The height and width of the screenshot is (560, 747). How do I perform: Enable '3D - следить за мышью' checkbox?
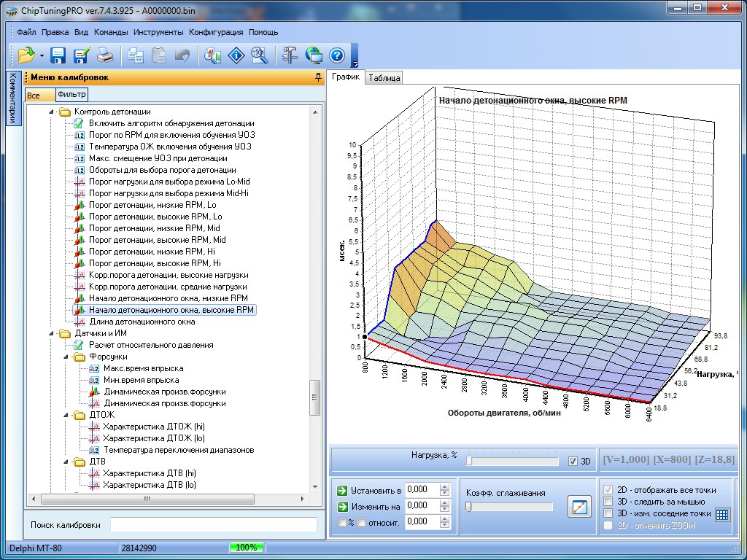click(608, 502)
